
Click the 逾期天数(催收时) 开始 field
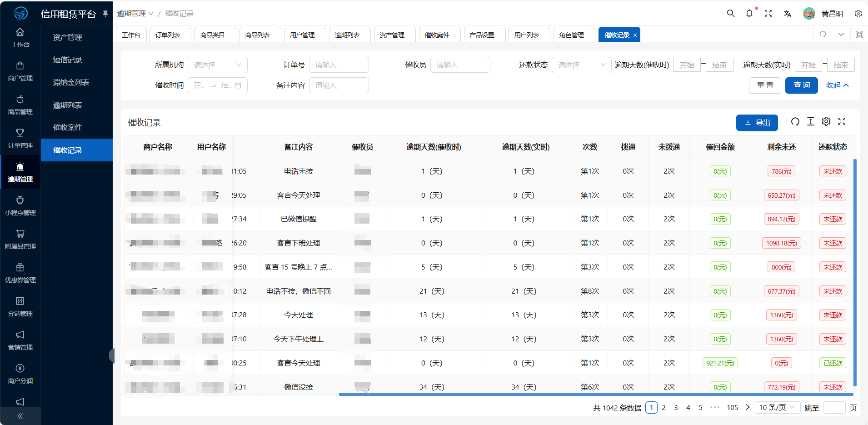coord(687,65)
